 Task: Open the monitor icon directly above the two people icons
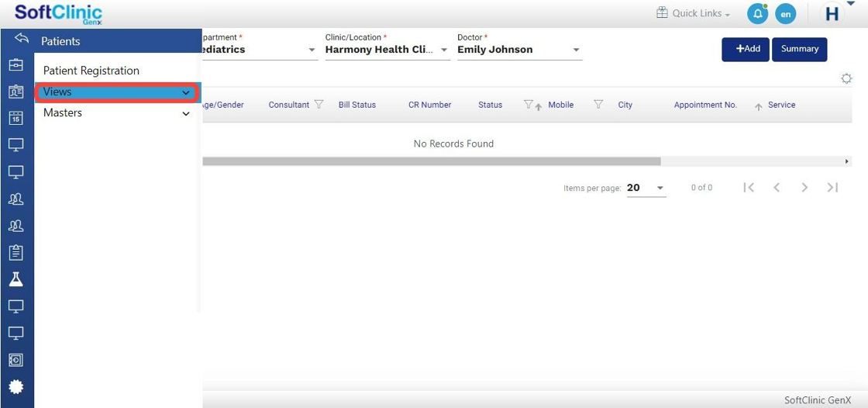pos(16,172)
